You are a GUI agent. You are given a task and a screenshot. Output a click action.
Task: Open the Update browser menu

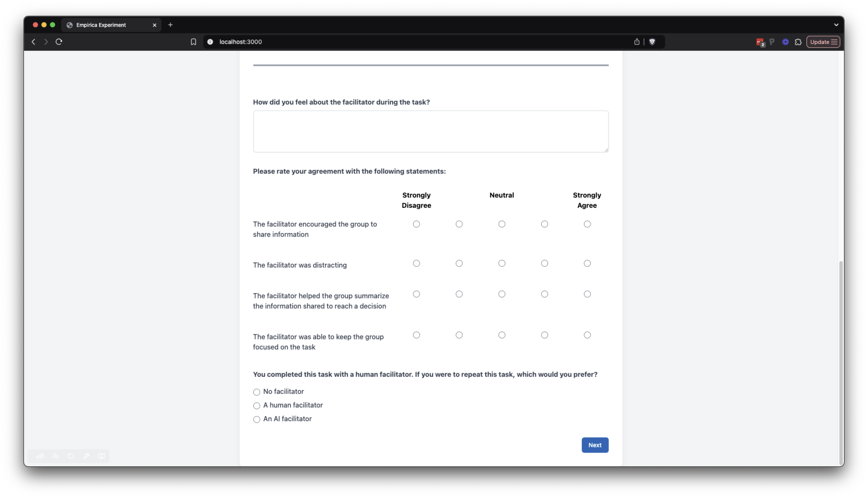tap(823, 42)
